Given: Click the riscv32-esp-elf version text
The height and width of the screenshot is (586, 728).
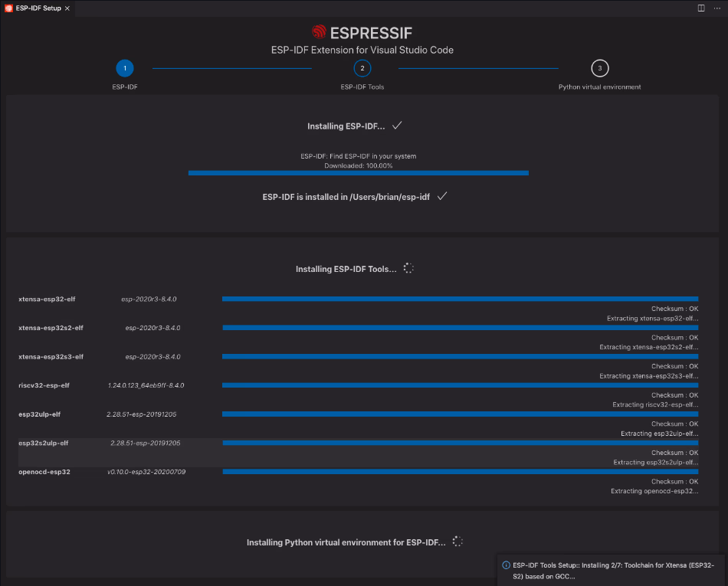Looking at the screenshot, I should click(146, 385).
